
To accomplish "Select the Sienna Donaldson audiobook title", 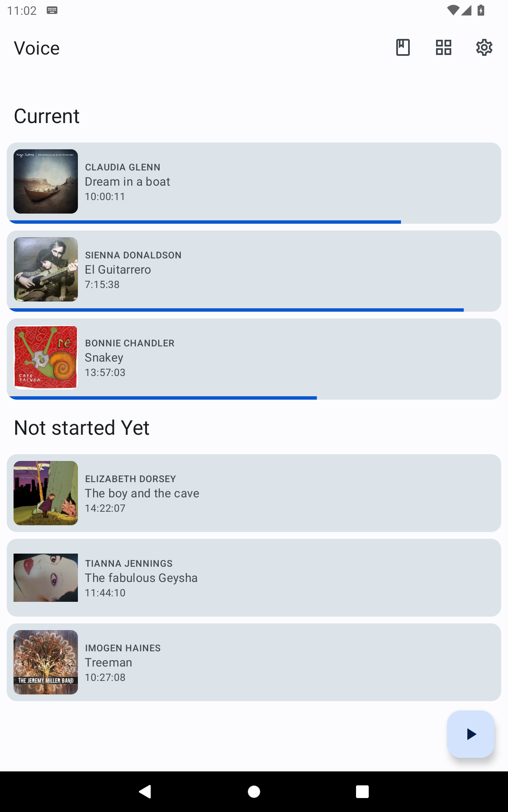I will [x=118, y=270].
